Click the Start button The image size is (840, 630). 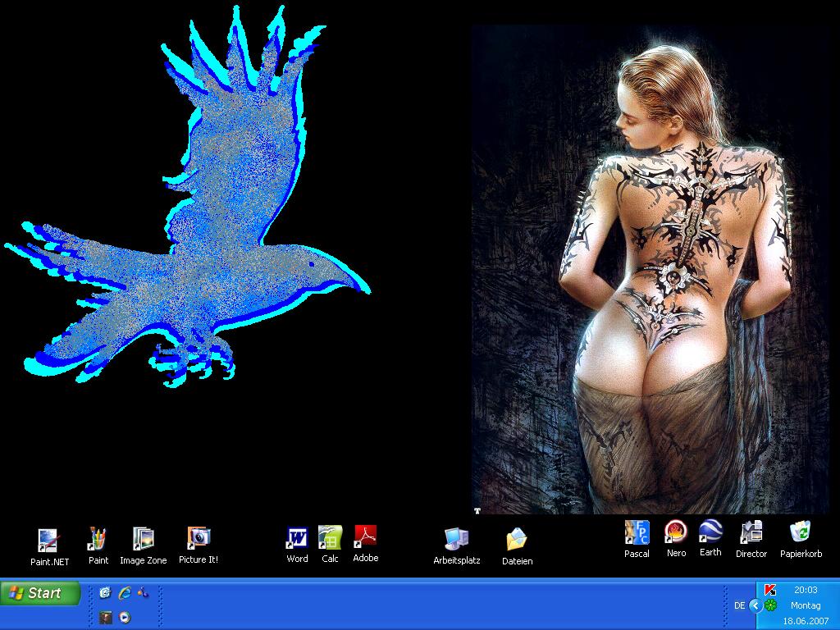41,593
